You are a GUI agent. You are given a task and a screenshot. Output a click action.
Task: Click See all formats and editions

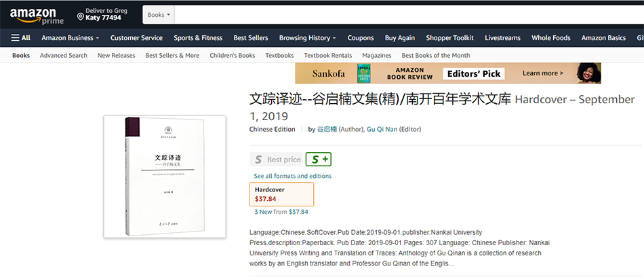(x=292, y=176)
